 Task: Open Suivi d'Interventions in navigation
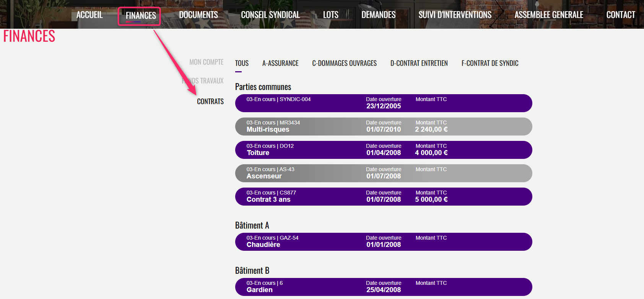coord(455,15)
